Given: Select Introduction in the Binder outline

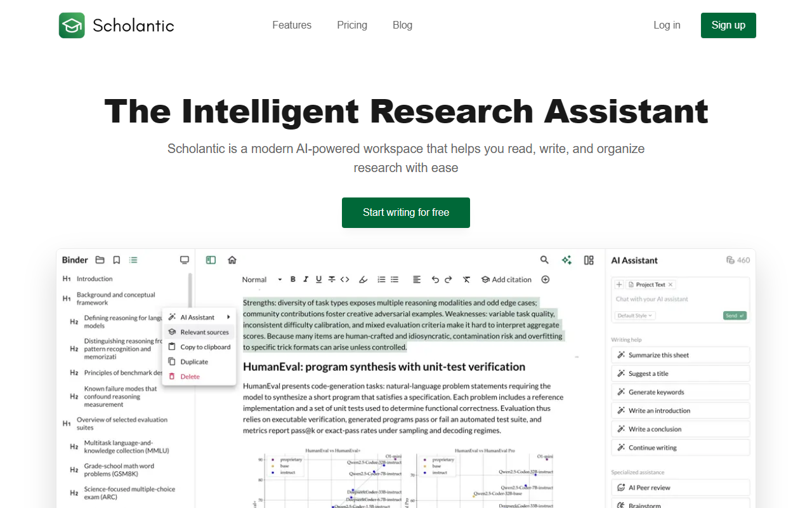Looking at the screenshot, I should 95,279.
